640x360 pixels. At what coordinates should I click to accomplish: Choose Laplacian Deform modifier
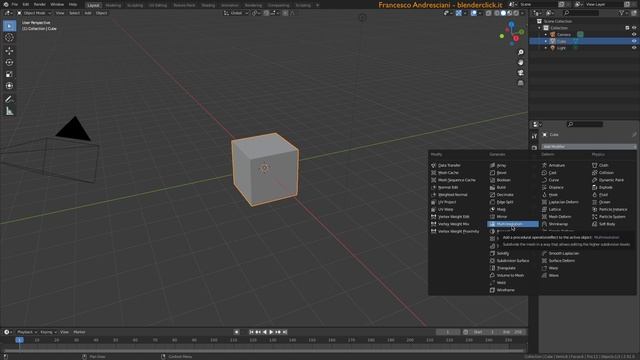click(x=563, y=202)
